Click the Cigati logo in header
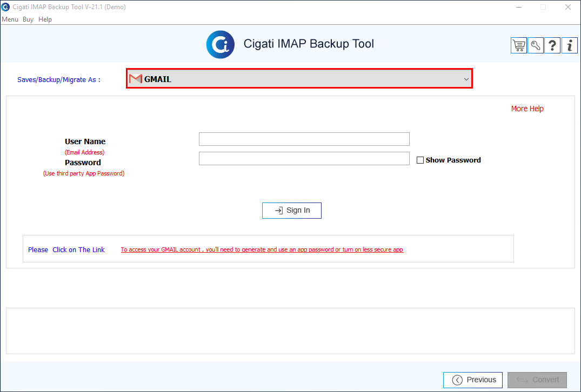581x392 pixels. point(221,44)
